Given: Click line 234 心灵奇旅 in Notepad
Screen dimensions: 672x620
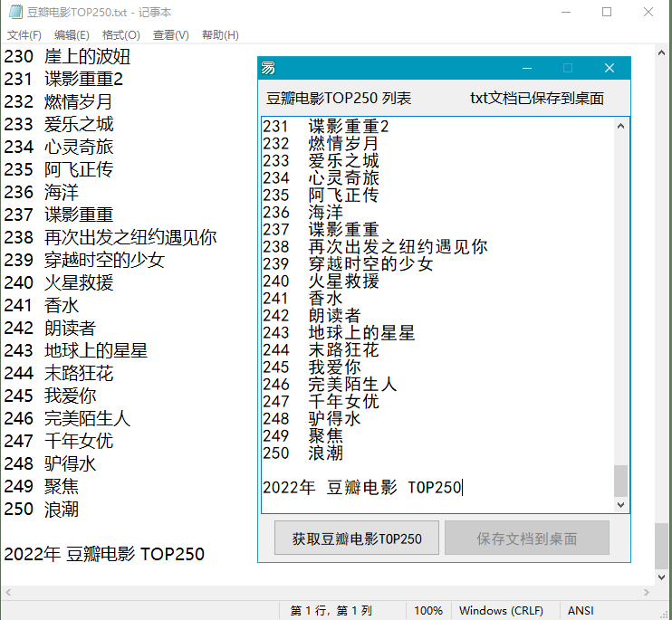Looking at the screenshot, I should 58,148.
